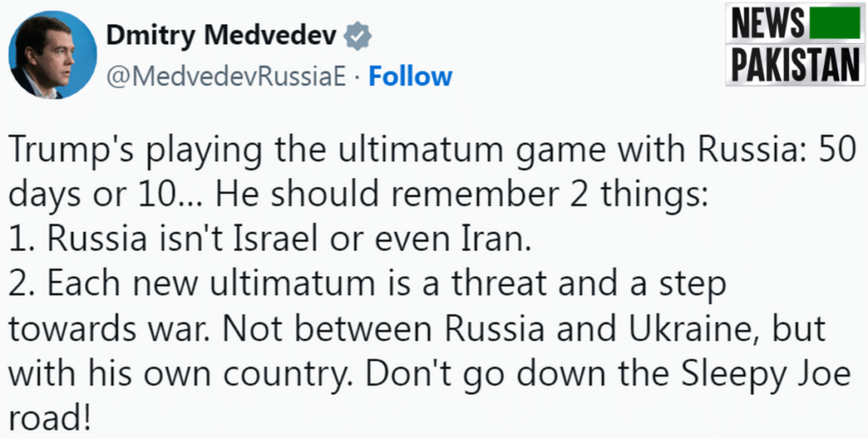Click the line starting '2. Each new ultimatum'
868x439 pixels.
[367, 285]
